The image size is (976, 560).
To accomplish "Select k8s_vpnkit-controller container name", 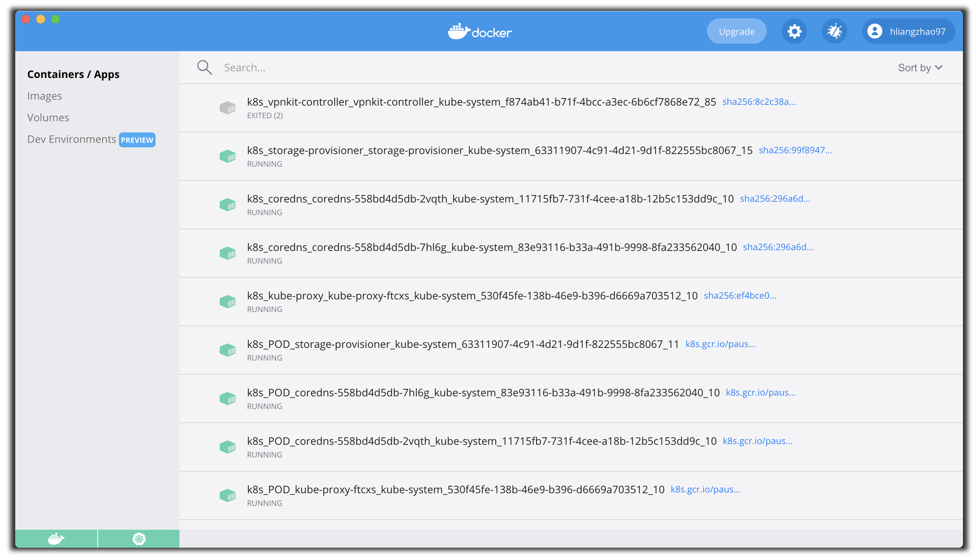I will point(481,102).
